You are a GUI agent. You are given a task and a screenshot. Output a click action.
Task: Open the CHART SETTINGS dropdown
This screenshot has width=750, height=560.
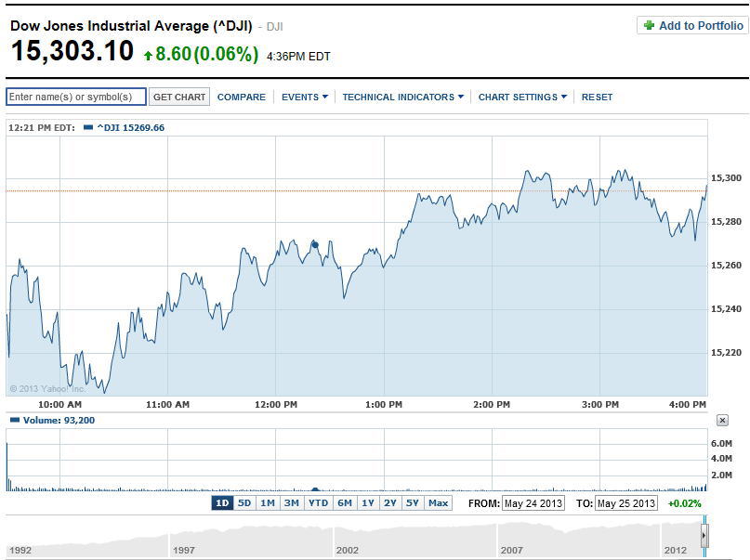pos(522,98)
